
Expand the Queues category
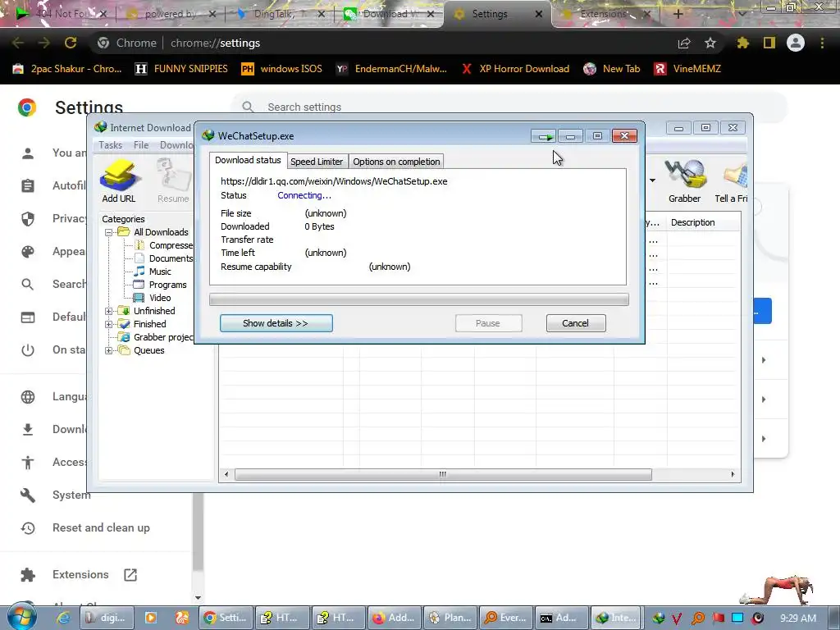[109, 350]
